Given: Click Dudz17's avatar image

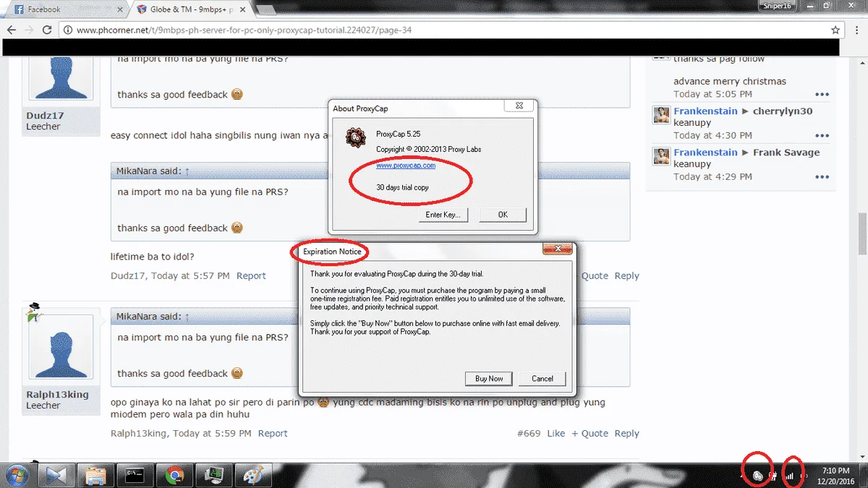Looking at the screenshot, I should pyautogui.click(x=61, y=78).
